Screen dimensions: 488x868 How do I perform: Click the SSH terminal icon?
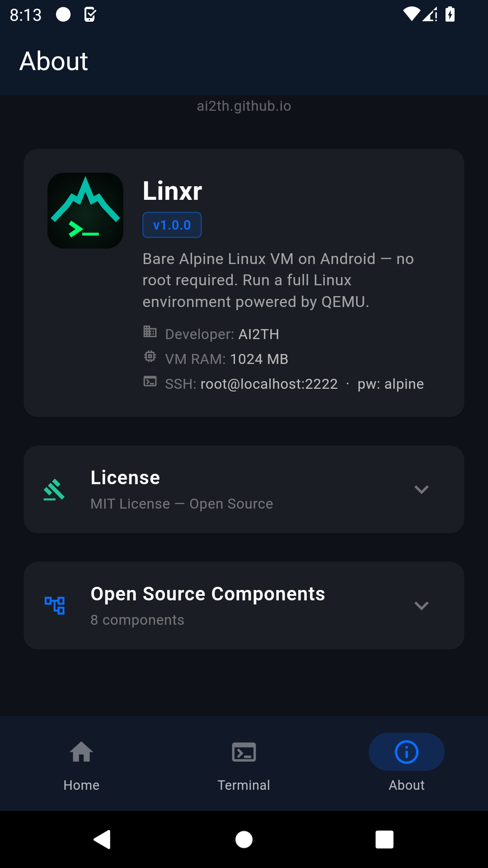tap(150, 382)
